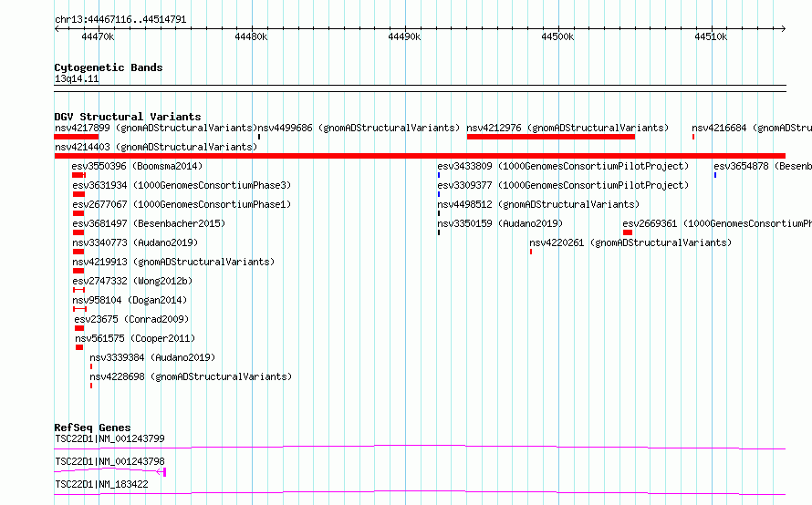Click the 44470k ruler tick label
Image resolution: width=812 pixels, height=505 pixels.
click(98, 36)
